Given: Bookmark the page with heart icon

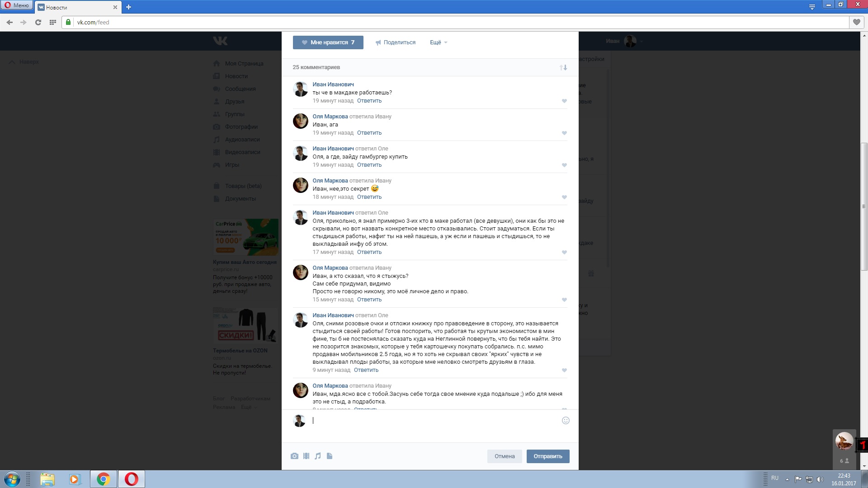Looking at the screenshot, I should 856,22.
